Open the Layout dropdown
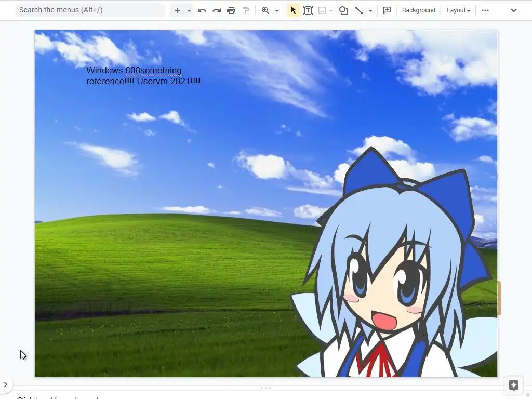Screen dimensions: 532x399 point(458,10)
